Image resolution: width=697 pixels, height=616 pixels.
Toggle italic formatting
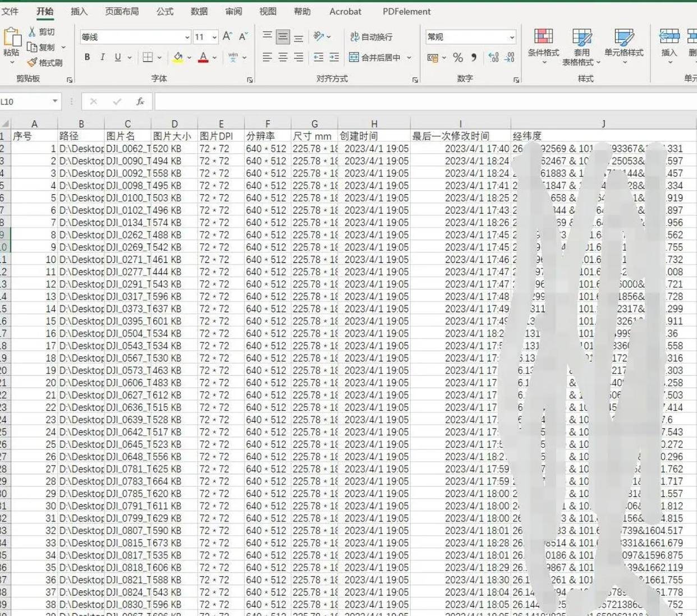(102, 57)
